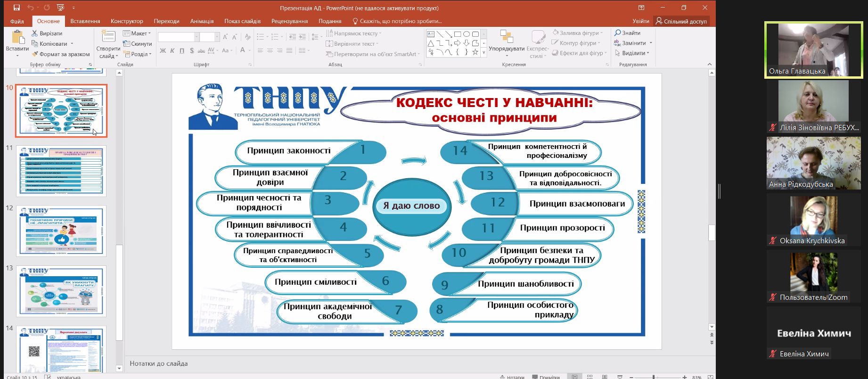Click Спільний доступ share button
This screenshot has height=379, width=868.
point(681,21)
